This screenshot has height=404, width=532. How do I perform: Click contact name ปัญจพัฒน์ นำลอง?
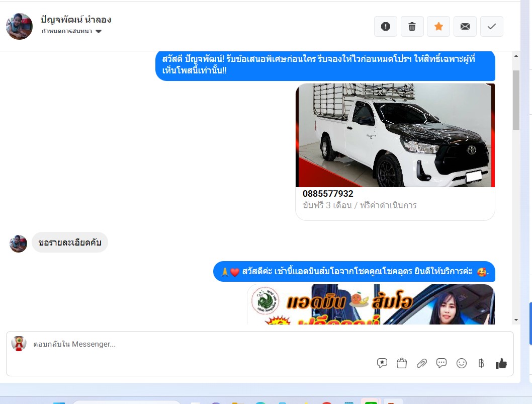point(76,20)
